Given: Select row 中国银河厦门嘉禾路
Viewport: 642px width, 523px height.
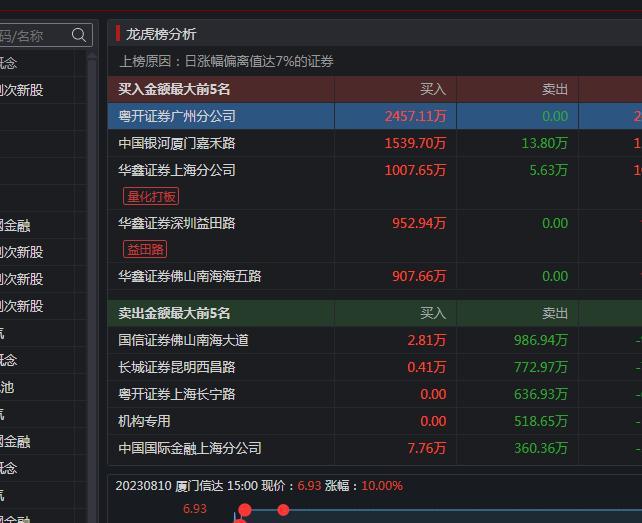Looking at the screenshot, I should point(375,143).
